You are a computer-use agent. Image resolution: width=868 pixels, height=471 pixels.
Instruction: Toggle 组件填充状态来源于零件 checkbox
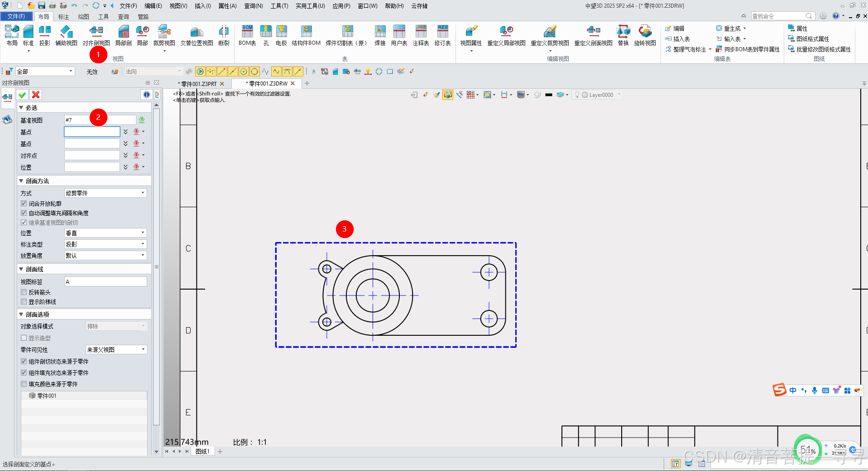(24, 373)
